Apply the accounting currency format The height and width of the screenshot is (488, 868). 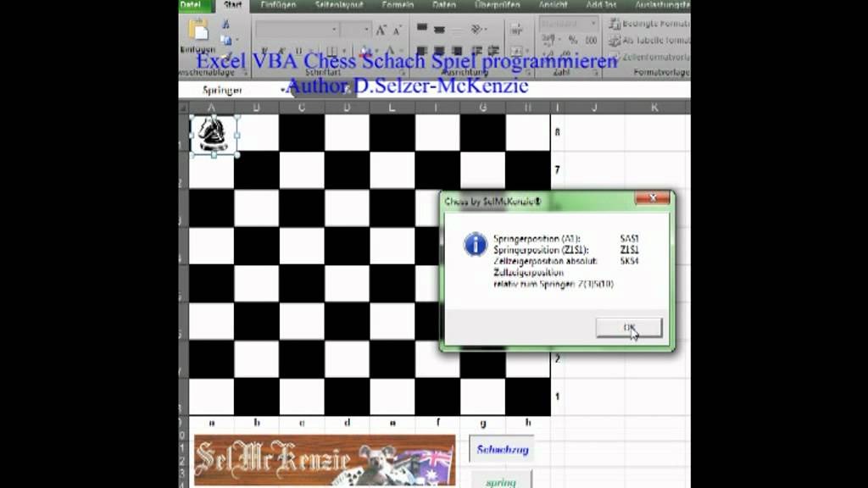coord(548,40)
